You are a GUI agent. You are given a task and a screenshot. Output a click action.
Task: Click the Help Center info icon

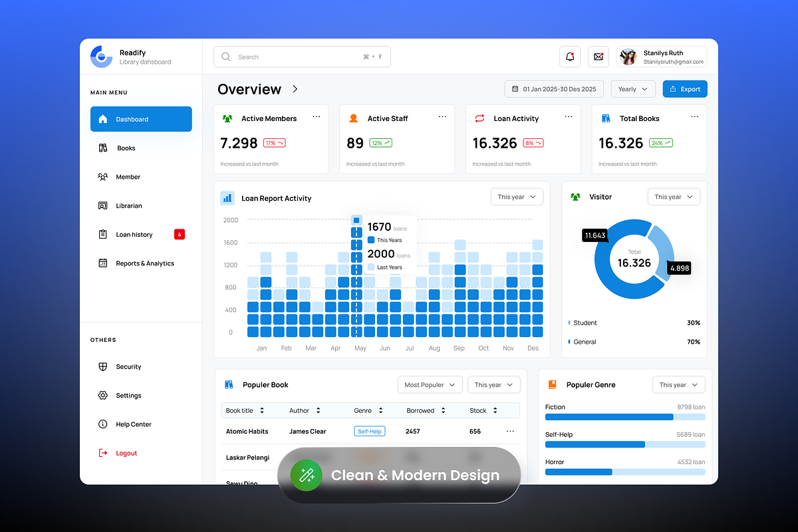102,424
